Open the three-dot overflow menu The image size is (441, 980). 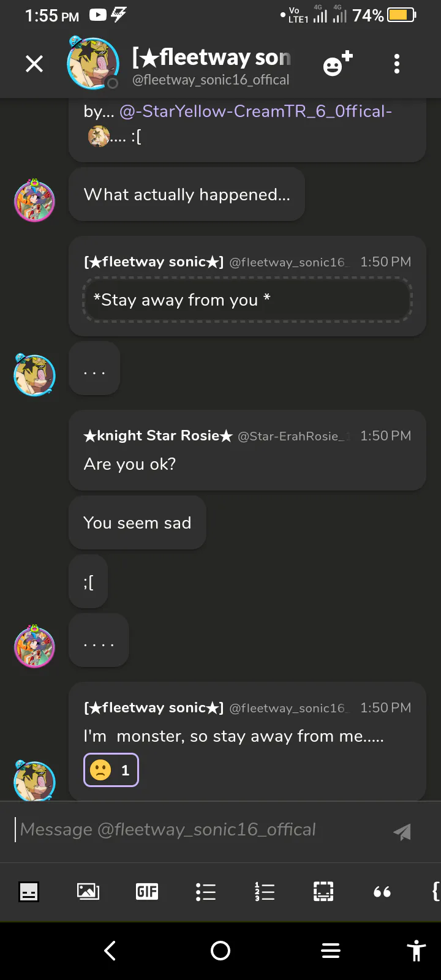pos(397,63)
